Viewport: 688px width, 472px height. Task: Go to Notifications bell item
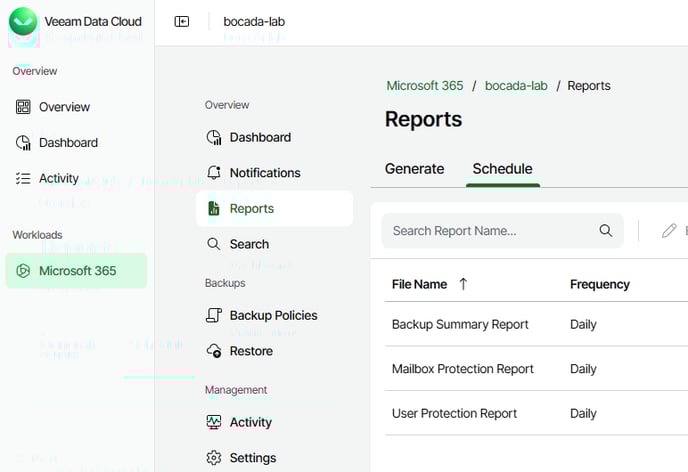pyautogui.click(x=264, y=173)
